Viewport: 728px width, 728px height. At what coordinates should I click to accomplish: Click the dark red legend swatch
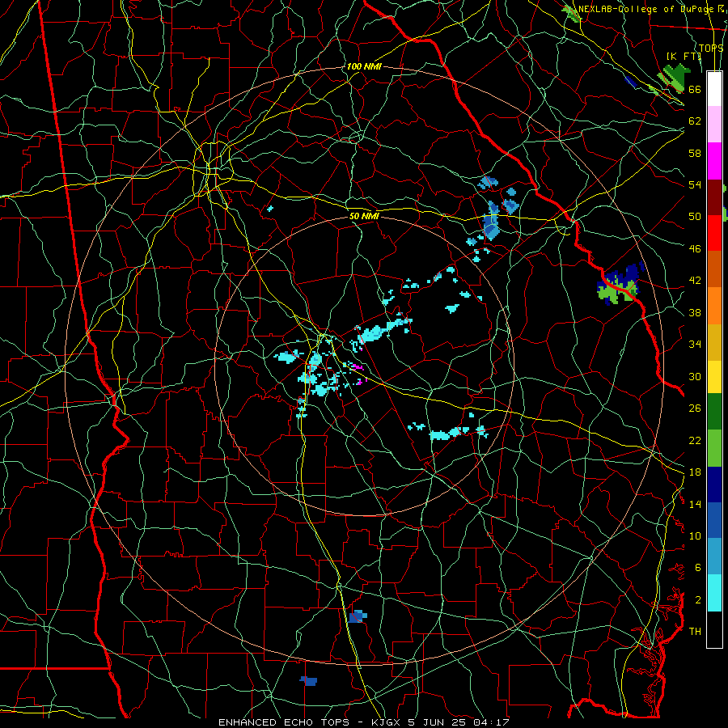714,197
